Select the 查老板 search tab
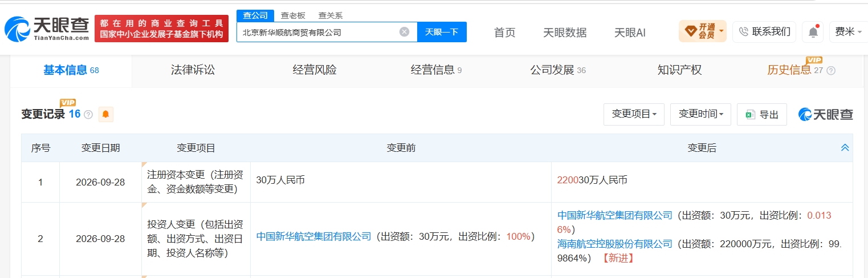 point(293,15)
